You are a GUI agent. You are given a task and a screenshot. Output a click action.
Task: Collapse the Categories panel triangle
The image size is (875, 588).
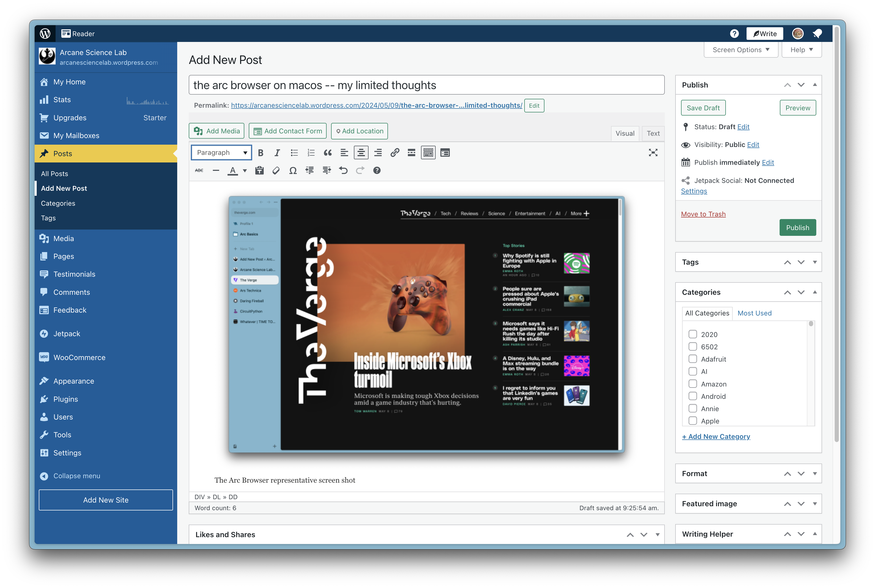815,292
